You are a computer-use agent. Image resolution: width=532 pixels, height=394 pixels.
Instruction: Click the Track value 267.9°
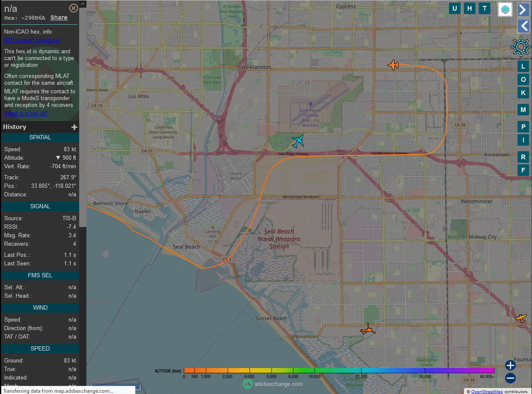[x=68, y=177]
